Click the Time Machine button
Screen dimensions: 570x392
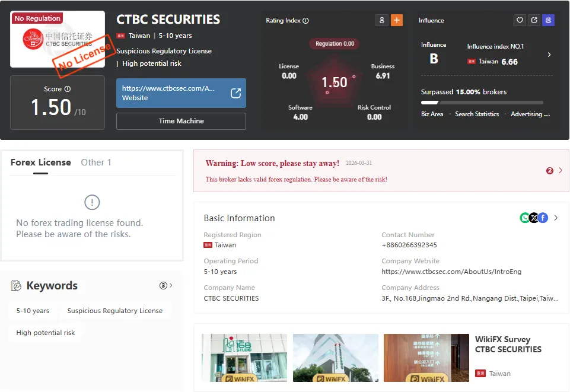click(x=181, y=121)
